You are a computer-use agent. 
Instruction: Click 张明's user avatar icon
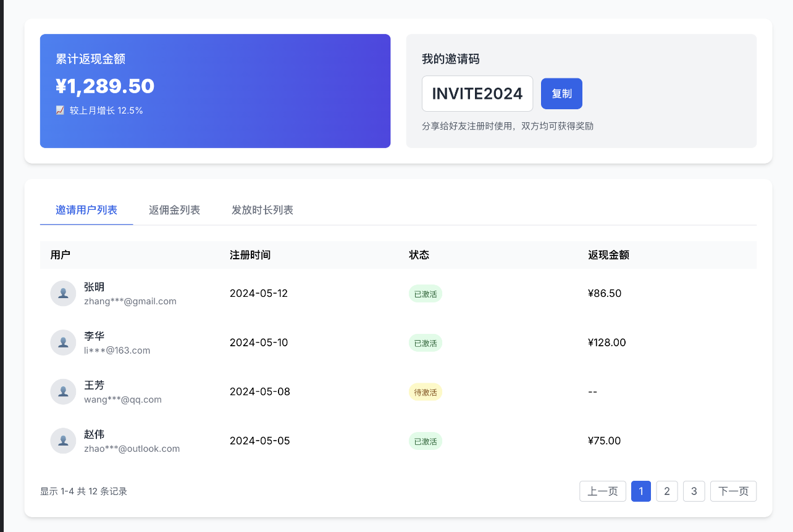click(63, 293)
